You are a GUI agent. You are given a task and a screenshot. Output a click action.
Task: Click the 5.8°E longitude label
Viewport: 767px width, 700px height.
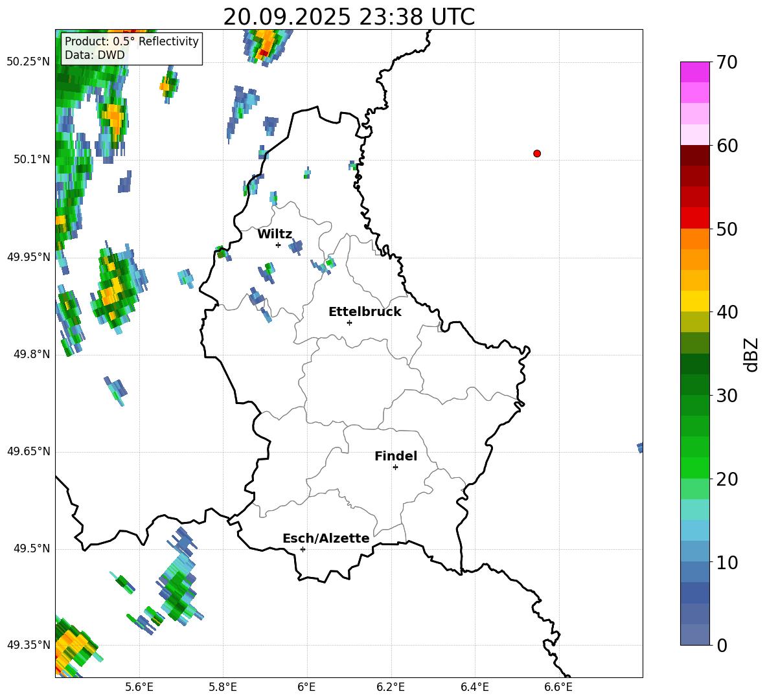point(223,687)
